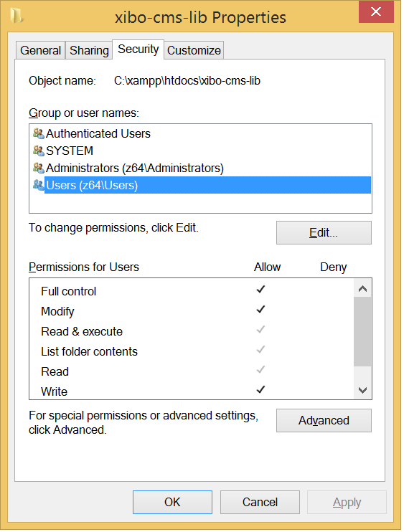The width and height of the screenshot is (409, 532).
Task: Click the permissions list scrollbar thumb
Action: tap(362, 331)
